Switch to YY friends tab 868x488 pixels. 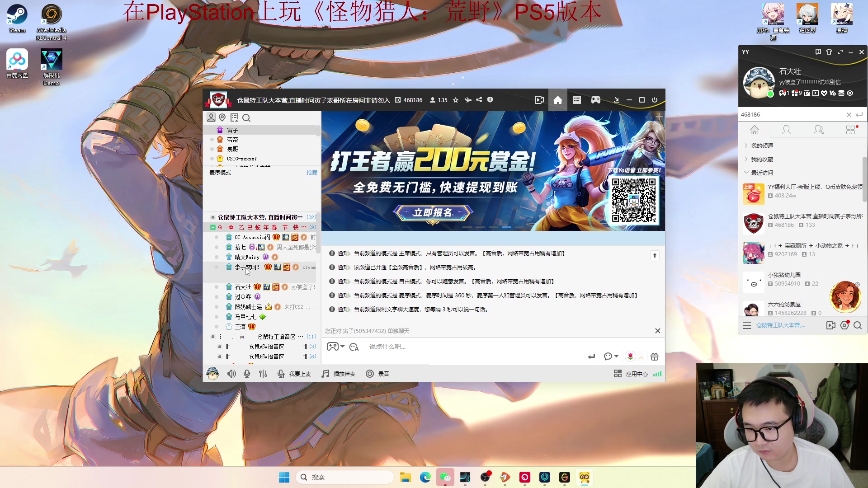point(787,130)
